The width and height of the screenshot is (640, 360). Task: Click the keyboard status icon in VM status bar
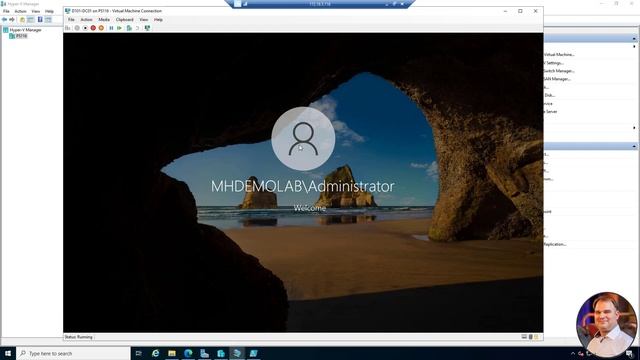click(x=524, y=337)
